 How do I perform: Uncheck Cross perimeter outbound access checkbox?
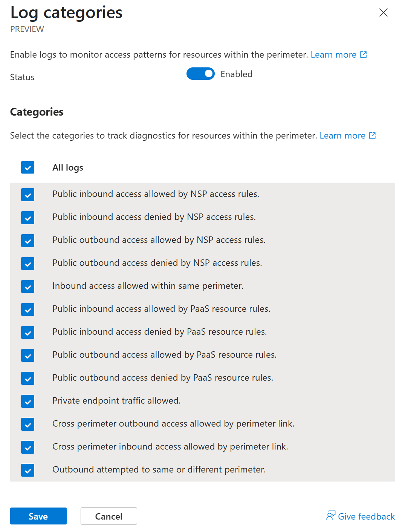28,424
